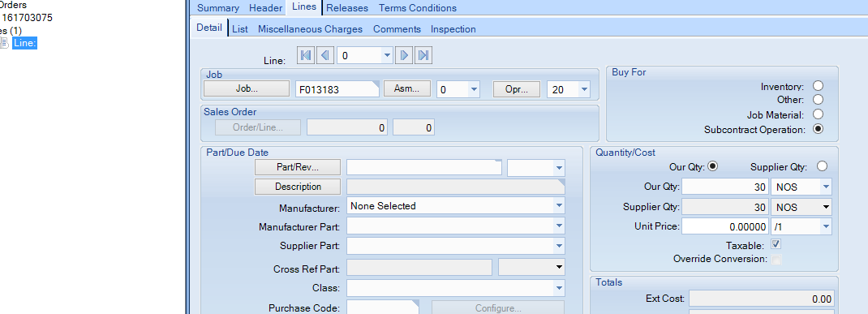The height and width of the screenshot is (314, 868).
Task: Open the Releases tab
Action: click(347, 8)
